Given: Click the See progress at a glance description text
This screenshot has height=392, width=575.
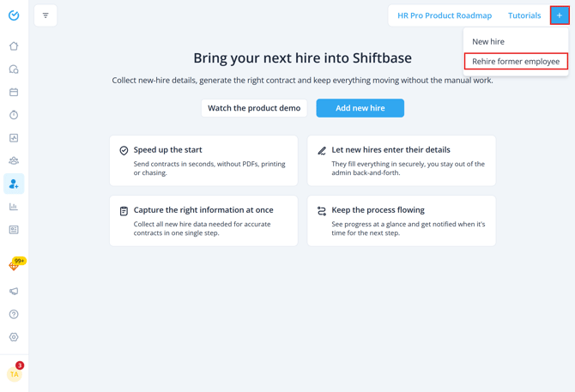Looking at the screenshot, I should click(409, 228).
